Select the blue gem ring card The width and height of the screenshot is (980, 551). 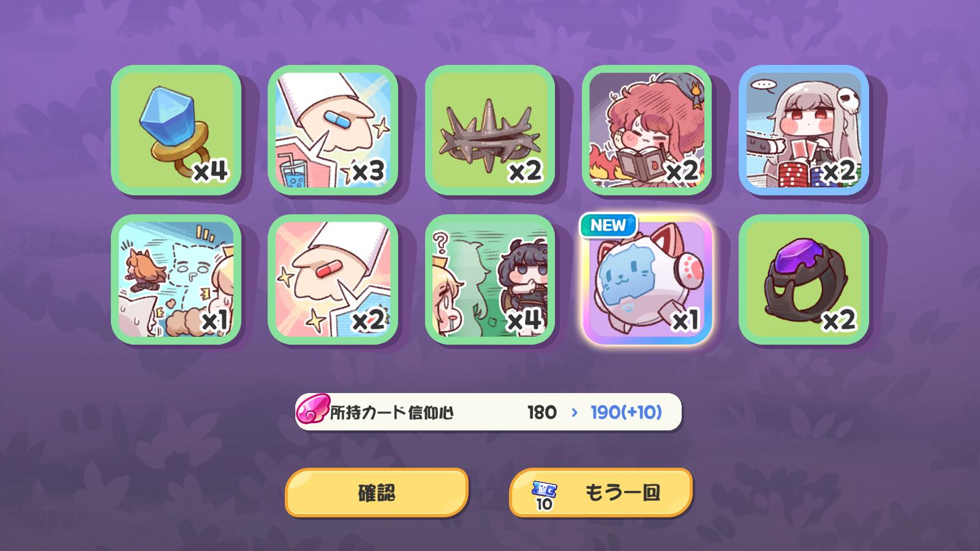tap(176, 130)
